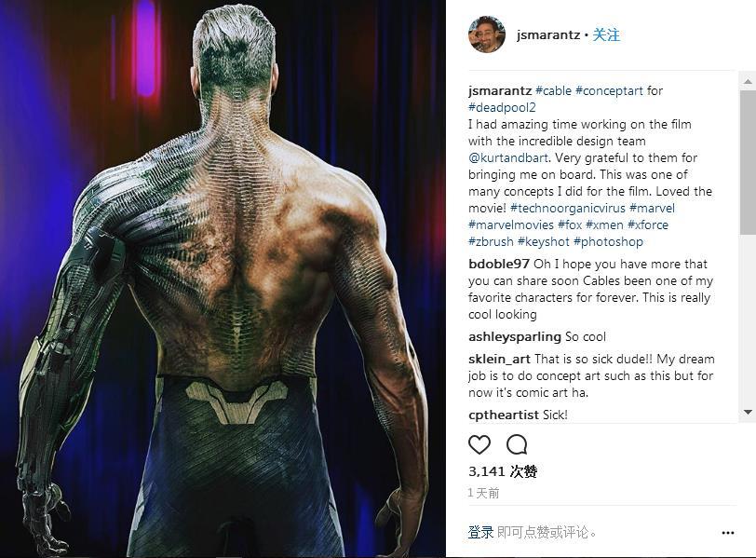This screenshot has height=558, width=756.
Task: View commenter bdoble97's profile
Action: pyautogui.click(x=498, y=264)
